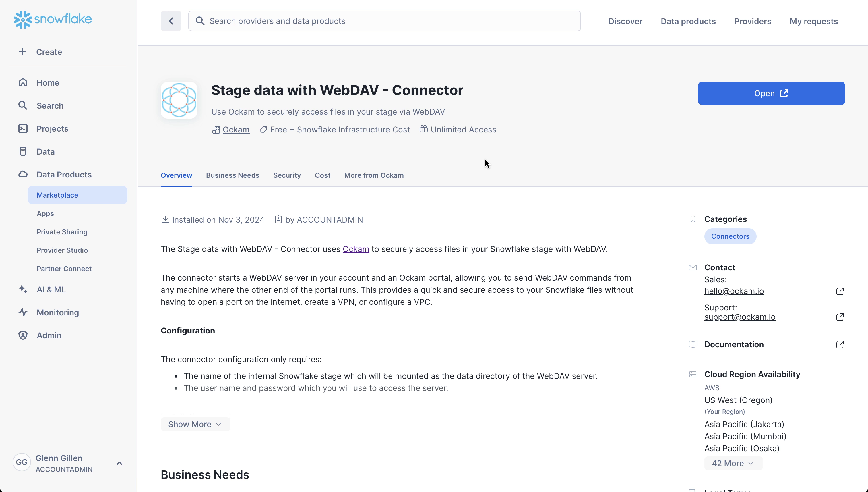The width and height of the screenshot is (868, 492).
Task: Click the blue Open button
Action: [x=771, y=93]
